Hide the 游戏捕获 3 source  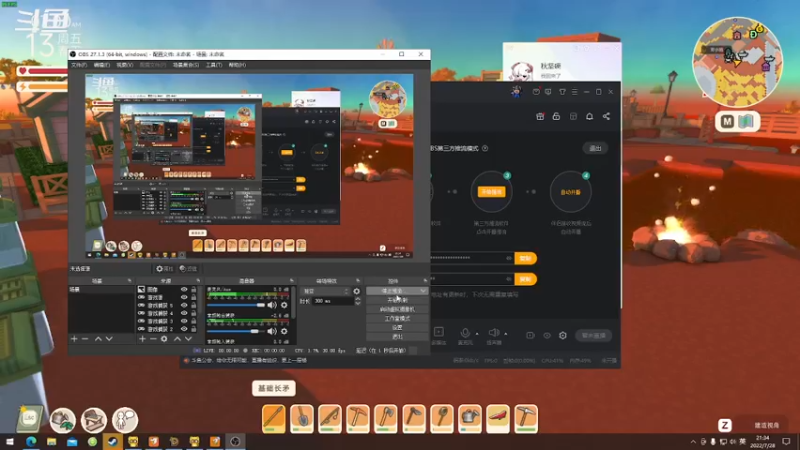(x=184, y=321)
